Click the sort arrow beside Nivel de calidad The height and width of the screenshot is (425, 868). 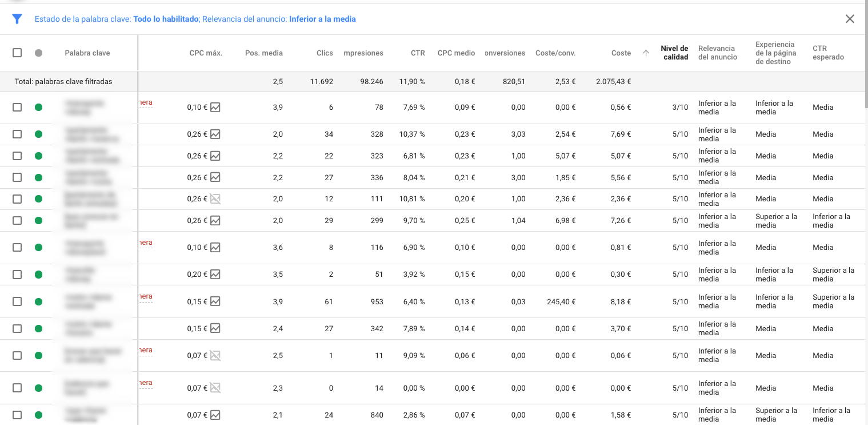[x=646, y=53]
